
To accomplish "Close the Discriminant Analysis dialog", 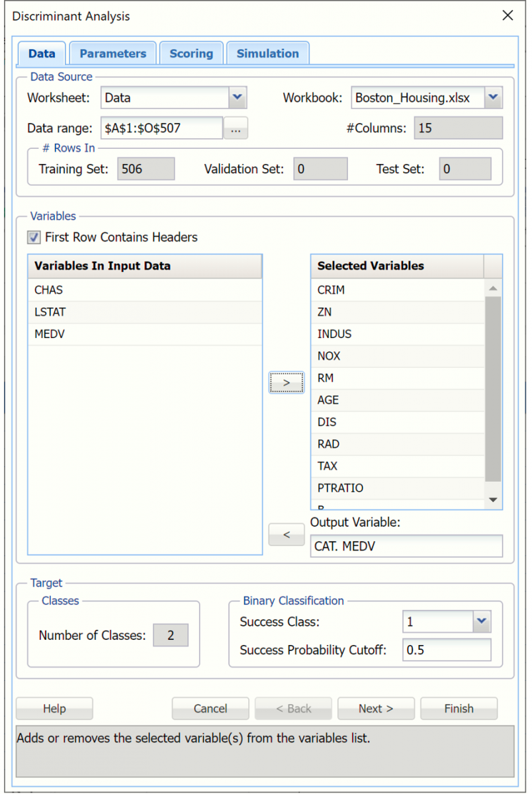I will tap(508, 16).
